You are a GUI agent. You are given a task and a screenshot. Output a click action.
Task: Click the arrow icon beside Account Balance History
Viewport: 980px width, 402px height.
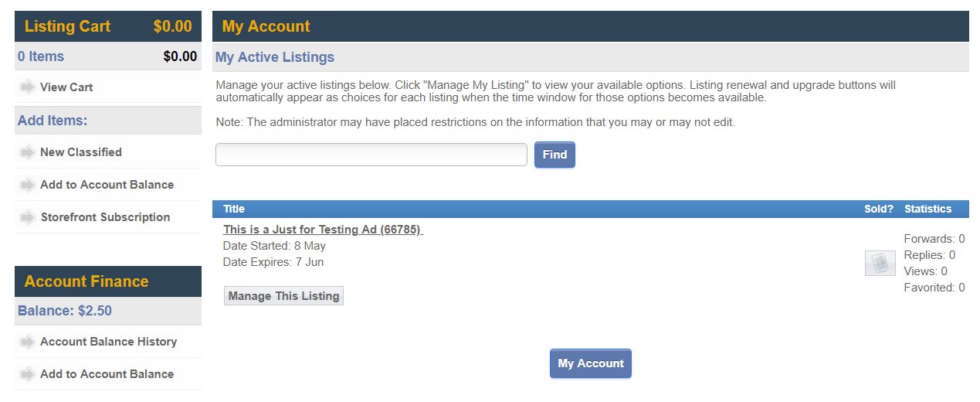pos(28,342)
